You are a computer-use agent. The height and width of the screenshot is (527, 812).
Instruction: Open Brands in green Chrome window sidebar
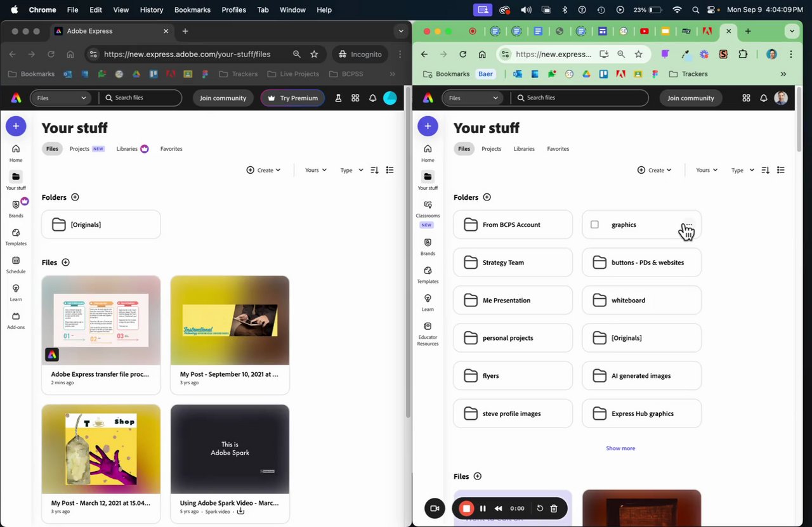[x=428, y=247]
